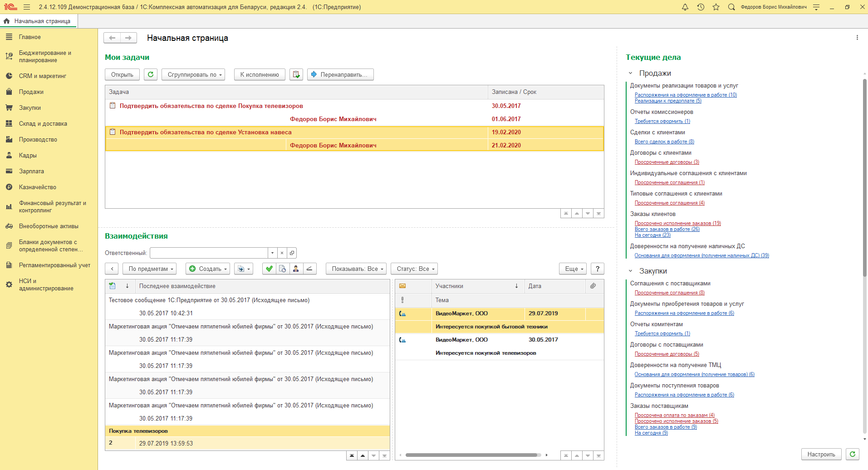Click the К исполнению button

(260, 74)
